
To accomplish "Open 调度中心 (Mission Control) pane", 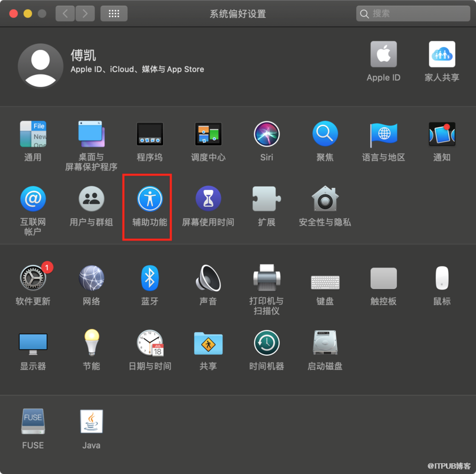I will 208,134.
